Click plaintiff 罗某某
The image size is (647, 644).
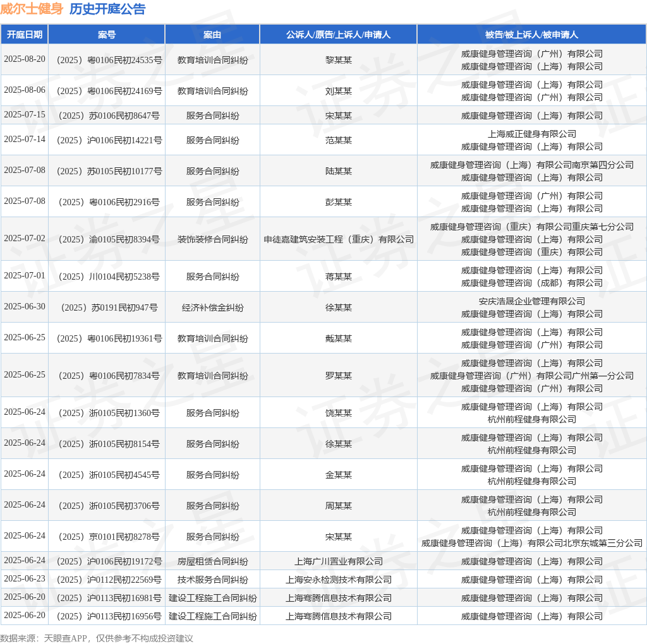tap(339, 376)
